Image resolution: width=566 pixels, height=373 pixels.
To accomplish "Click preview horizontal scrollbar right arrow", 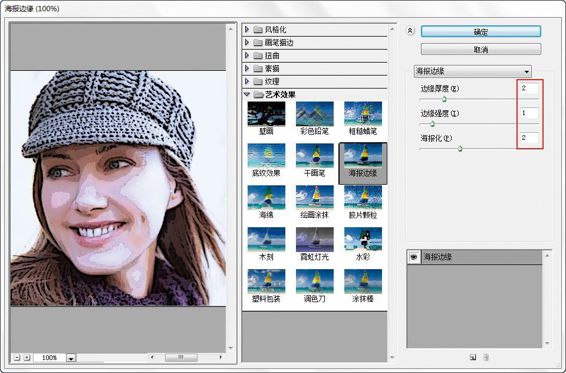I will pos(221,357).
